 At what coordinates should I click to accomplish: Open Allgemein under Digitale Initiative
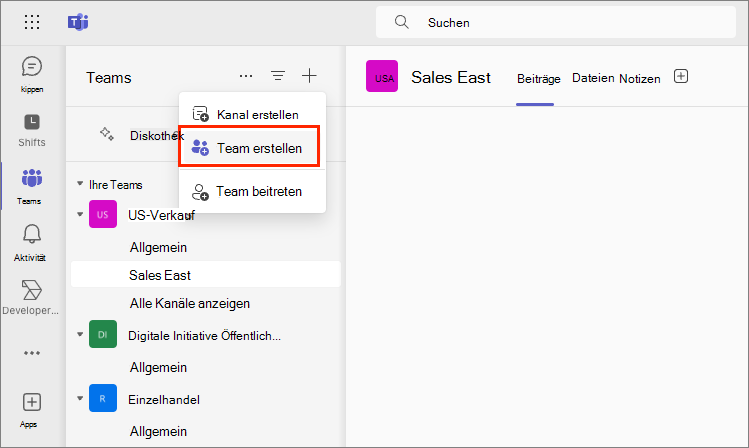tap(158, 367)
